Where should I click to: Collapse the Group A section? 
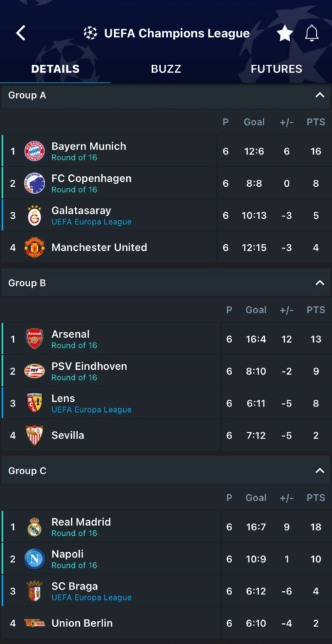[x=319, y=96]
